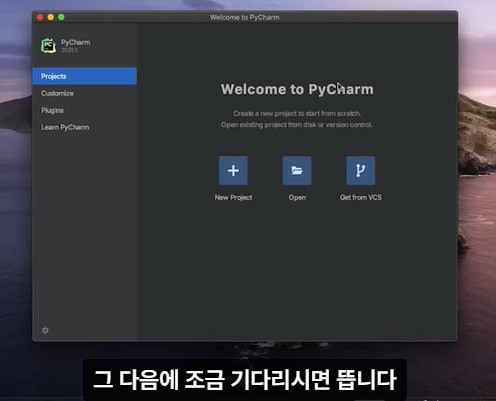Click the New Project label
The height and width of the screenshot is (401, 496).
click(x=233, y=197)
